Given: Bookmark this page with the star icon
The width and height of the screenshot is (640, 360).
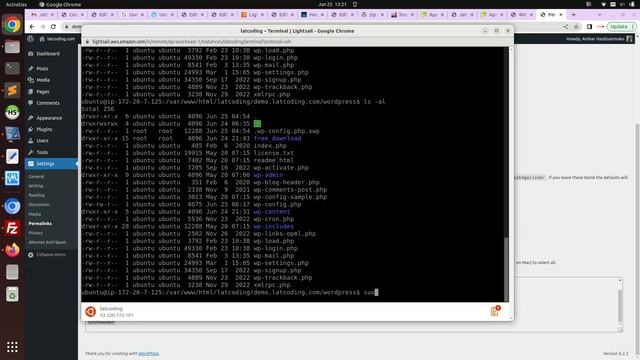Looking at the screenshot, I should point(576,27).
